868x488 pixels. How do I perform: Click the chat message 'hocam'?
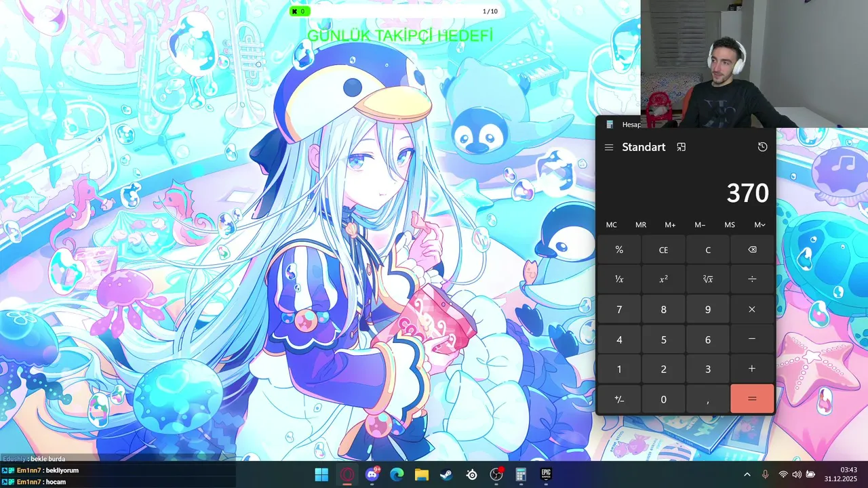pos(56,482)
